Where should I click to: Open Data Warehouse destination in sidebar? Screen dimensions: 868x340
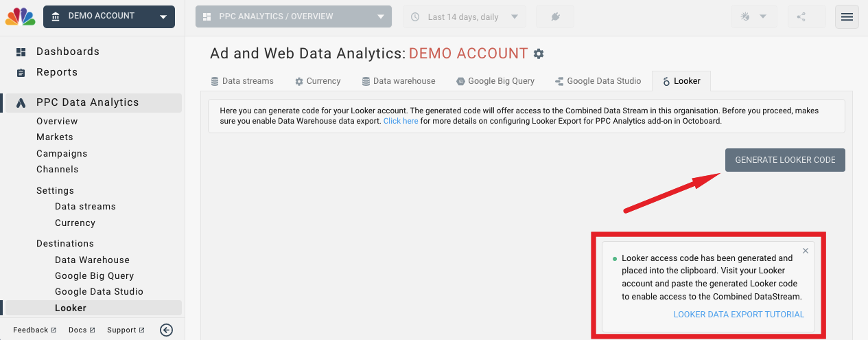pos(92,260)
